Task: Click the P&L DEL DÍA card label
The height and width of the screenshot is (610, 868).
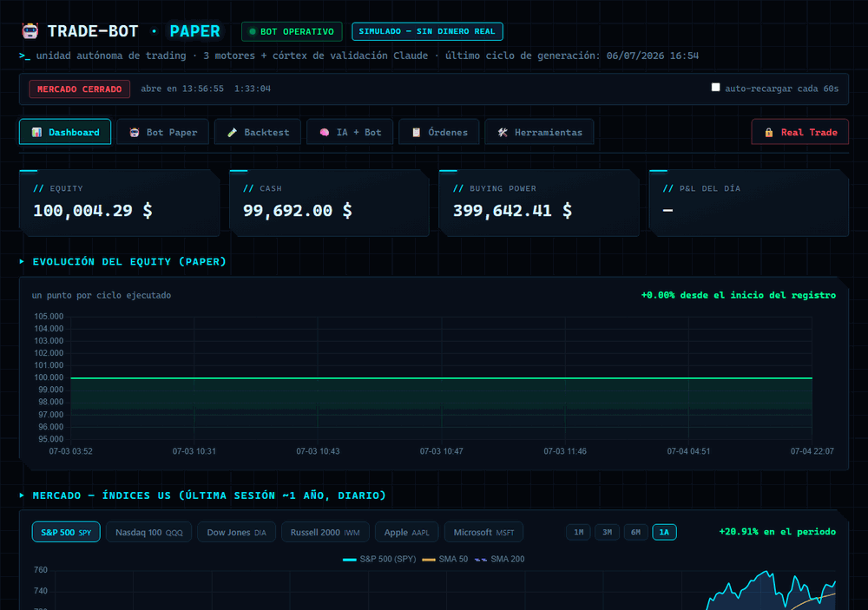Action: pyautogui.click(x=701, y=188)
